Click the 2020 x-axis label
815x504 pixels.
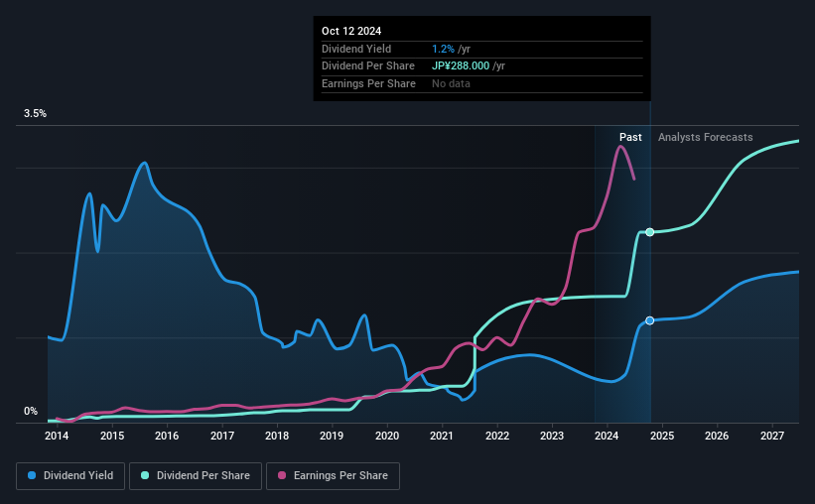pos(387,436)
